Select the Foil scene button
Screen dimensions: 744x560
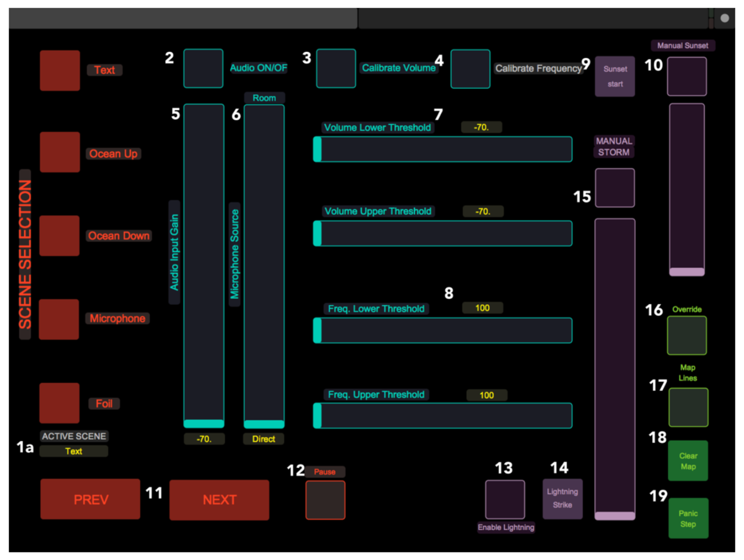tap(60, 403)
